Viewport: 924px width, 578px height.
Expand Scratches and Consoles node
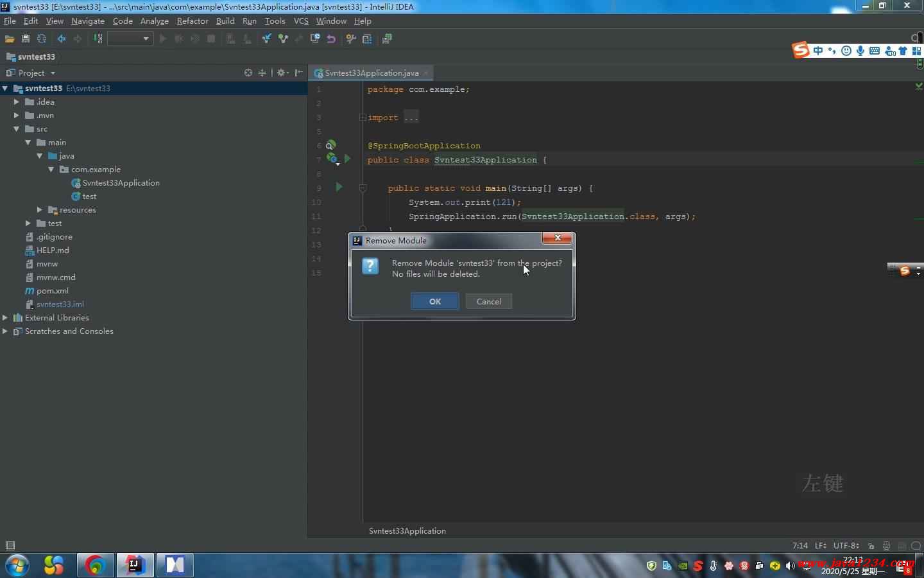5,331
